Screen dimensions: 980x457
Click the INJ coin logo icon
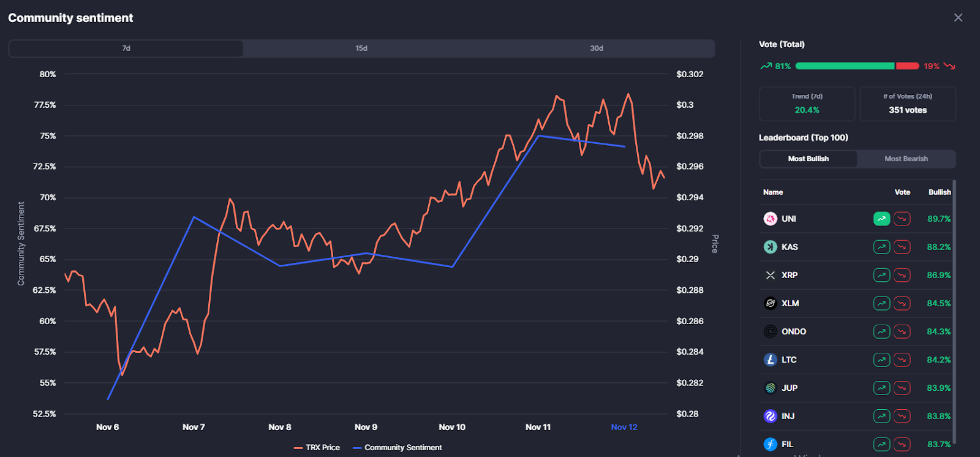[770, 416]
